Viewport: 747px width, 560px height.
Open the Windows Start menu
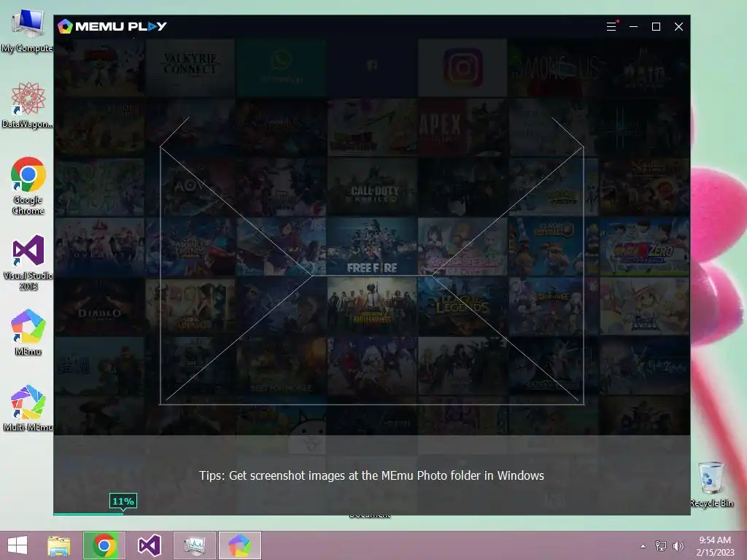coord(18,545)
